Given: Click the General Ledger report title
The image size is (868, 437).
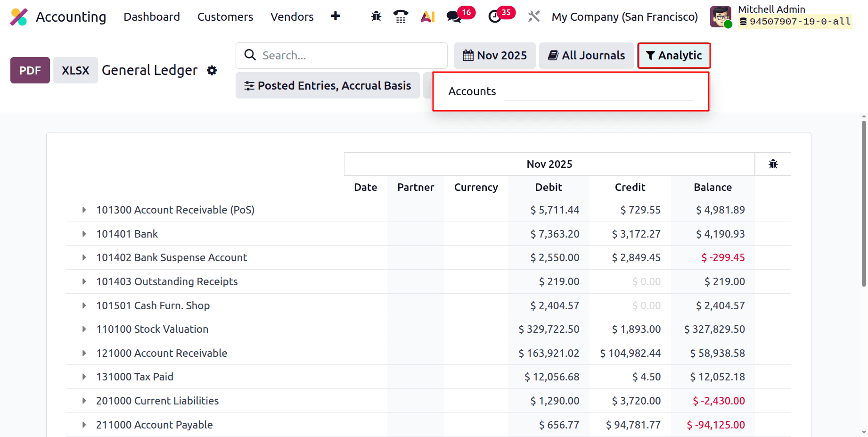Looking at the screenshot, I should tap(149, 70).
